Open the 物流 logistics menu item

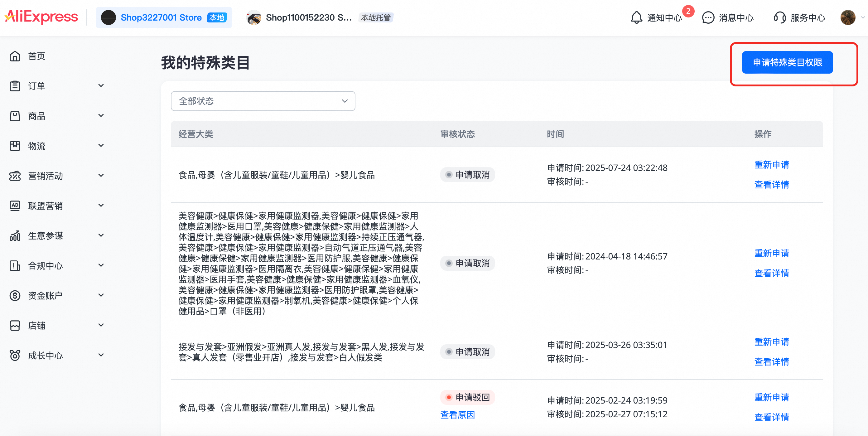point(36,146)
